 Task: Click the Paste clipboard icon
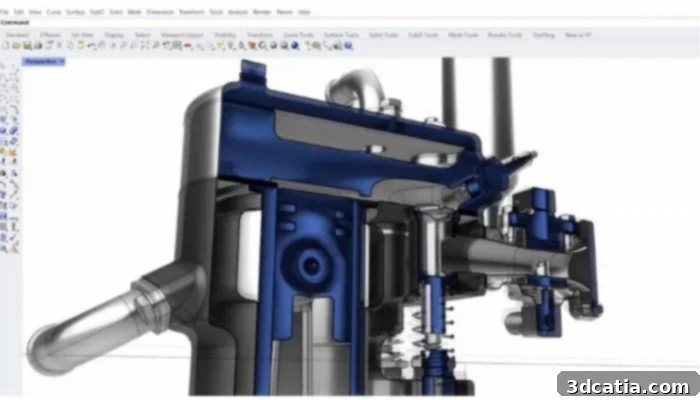coord(80,46)
